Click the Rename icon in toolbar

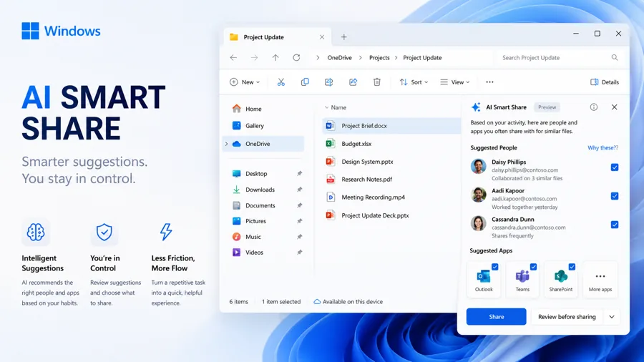click(x=329, y=82)
